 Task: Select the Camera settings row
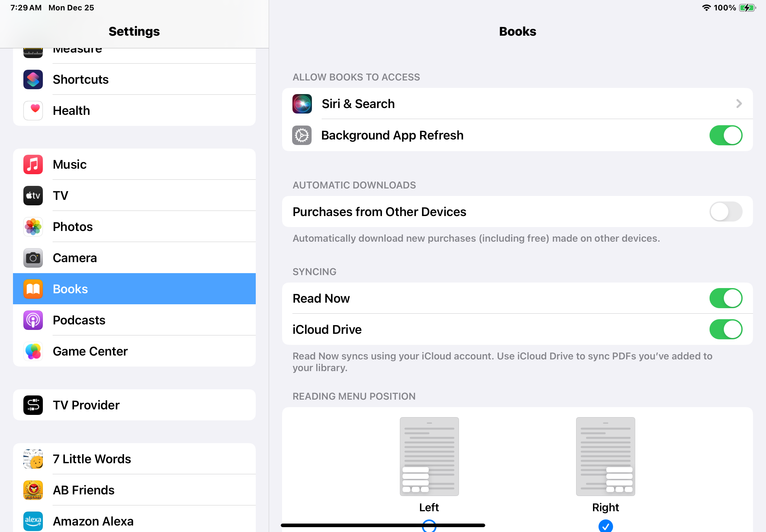click(134, 258)
